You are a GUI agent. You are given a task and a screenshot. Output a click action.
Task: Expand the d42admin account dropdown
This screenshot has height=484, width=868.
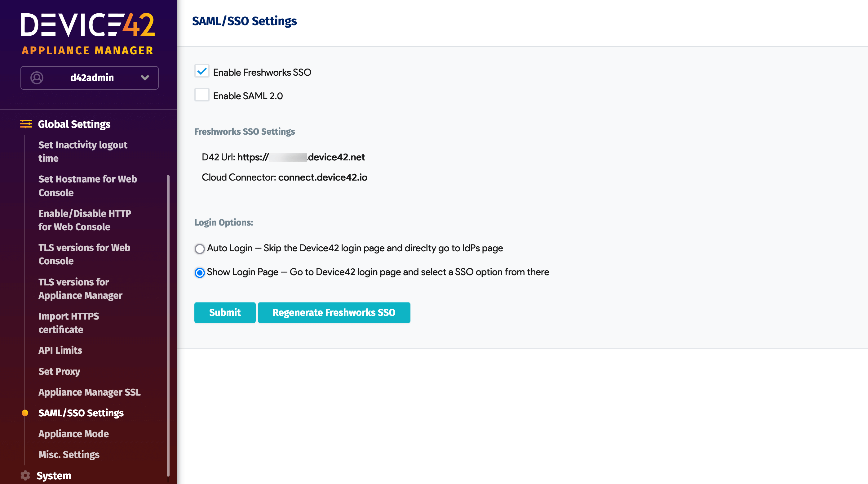145,78
